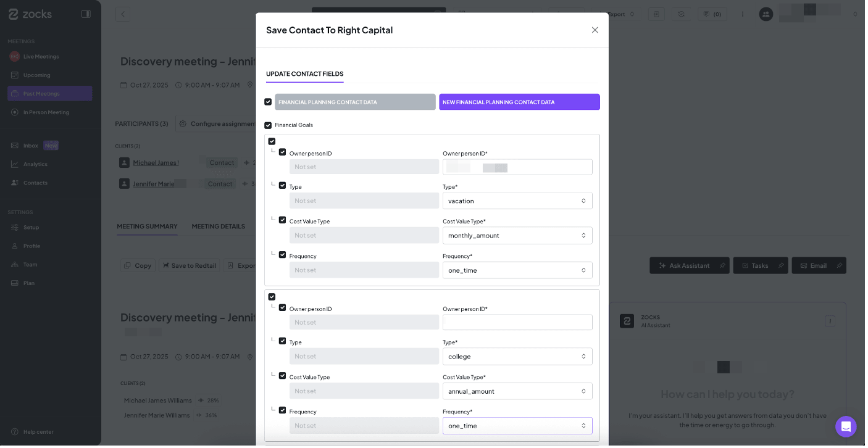Toggle the Financial Planning Contact Data checkbox

[x=268, y=102]
